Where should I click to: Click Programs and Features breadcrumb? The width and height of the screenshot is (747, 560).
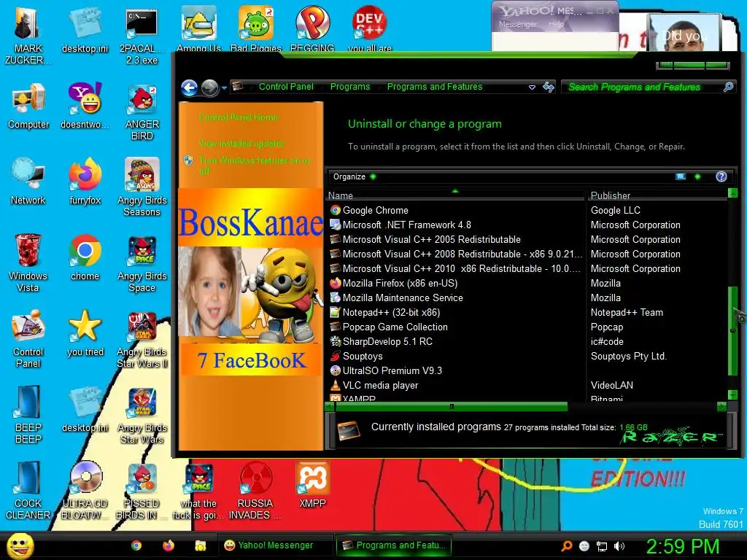pos(435,87)
